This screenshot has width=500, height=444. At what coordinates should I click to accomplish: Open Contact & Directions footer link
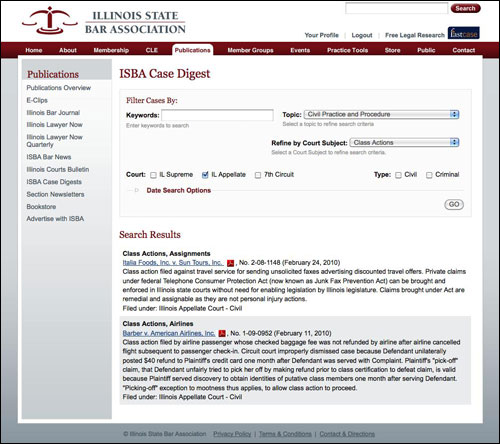pos(347,434)
